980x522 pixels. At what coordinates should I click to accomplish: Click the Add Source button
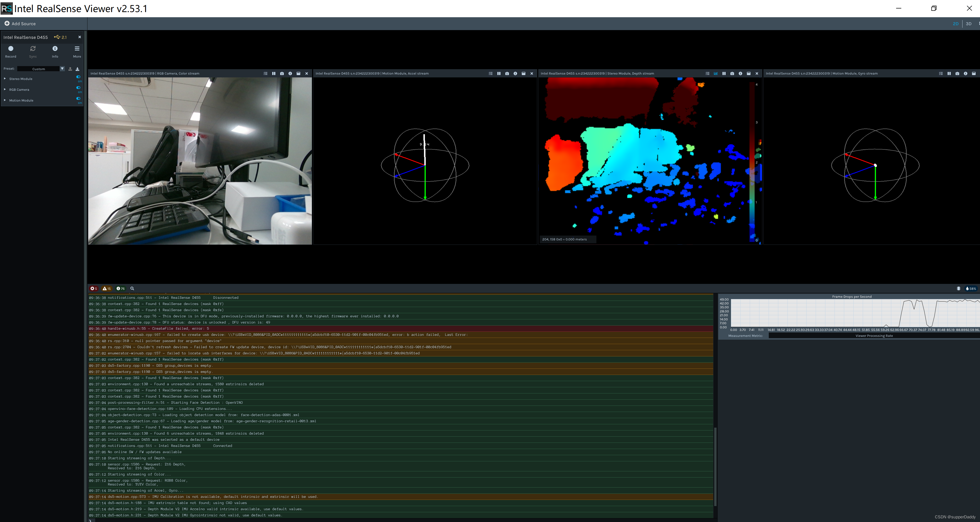[21, 23]
